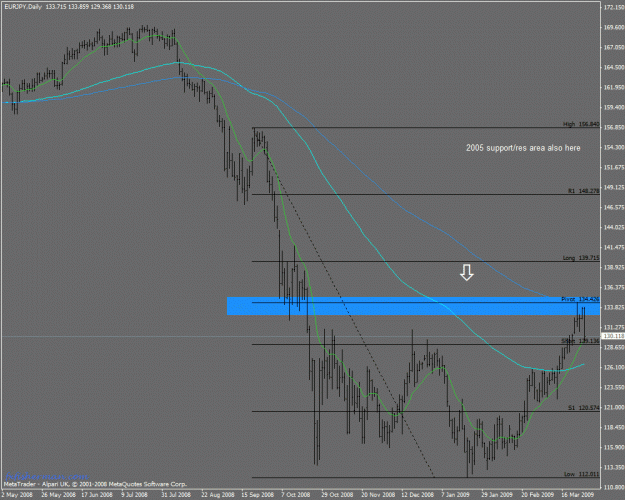Click the 172.150 price axis label
This screenshot has height=500, width=625.
614,7
